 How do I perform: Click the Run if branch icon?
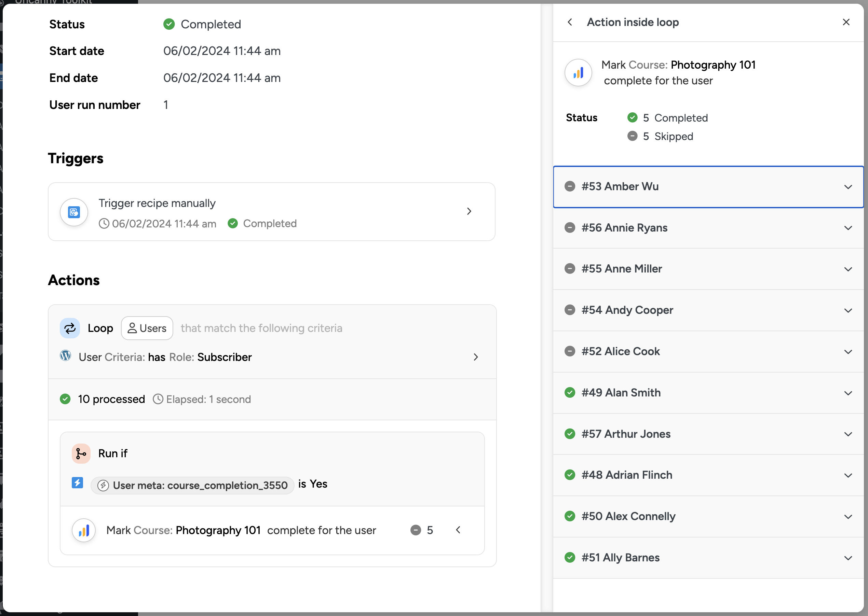(x=81, y=453)
